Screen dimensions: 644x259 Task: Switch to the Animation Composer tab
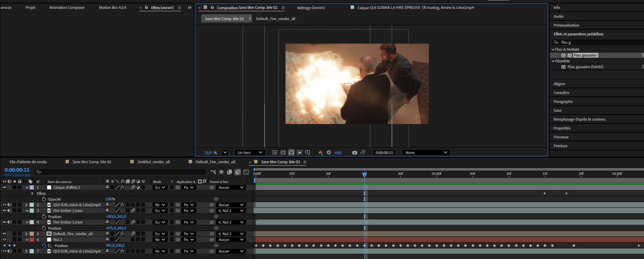[67, 8]
